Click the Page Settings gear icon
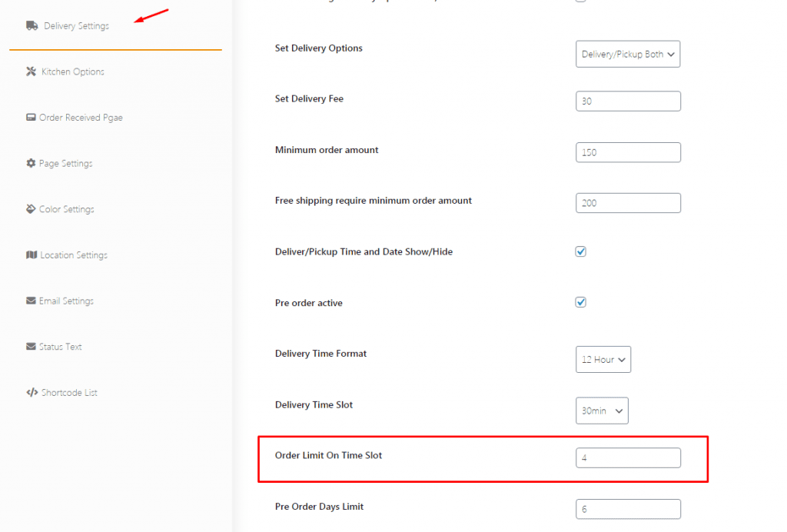This screenshot has height=532, width=787. point(31,163)
